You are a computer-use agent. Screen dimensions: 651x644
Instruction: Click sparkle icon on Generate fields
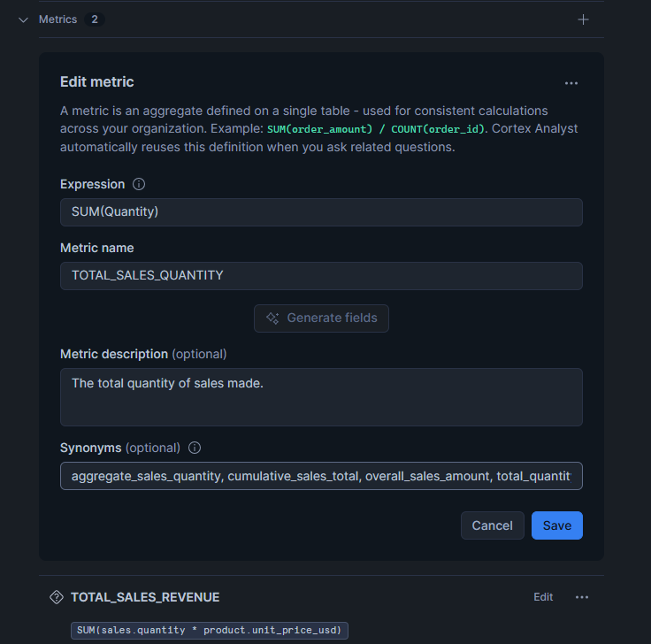pos(272,318)
